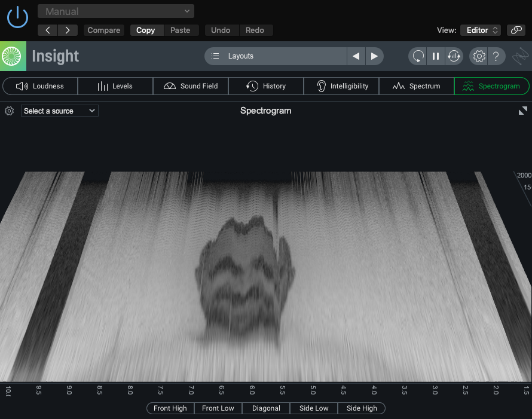Open the help question mark

496,56
